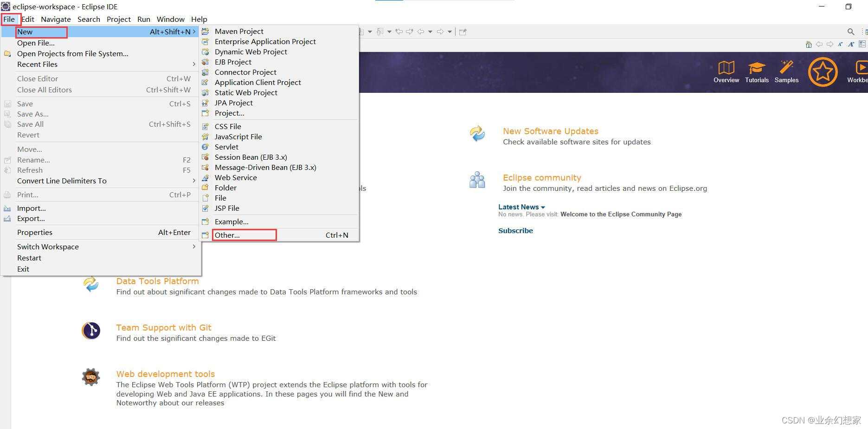This screenshot has width=868, height=429.
Task: Click the reduce font size icon
Action: pyautogui.click(x=840, y=44)
